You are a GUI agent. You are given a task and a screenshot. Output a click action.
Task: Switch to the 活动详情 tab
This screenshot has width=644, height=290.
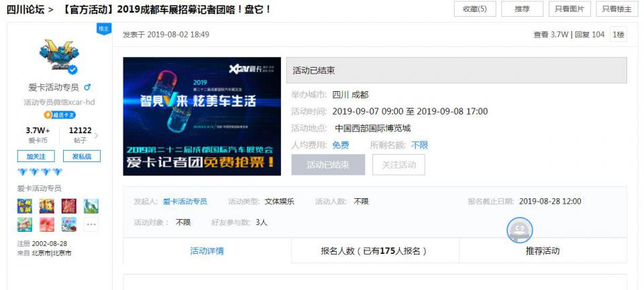click(207, 250)
